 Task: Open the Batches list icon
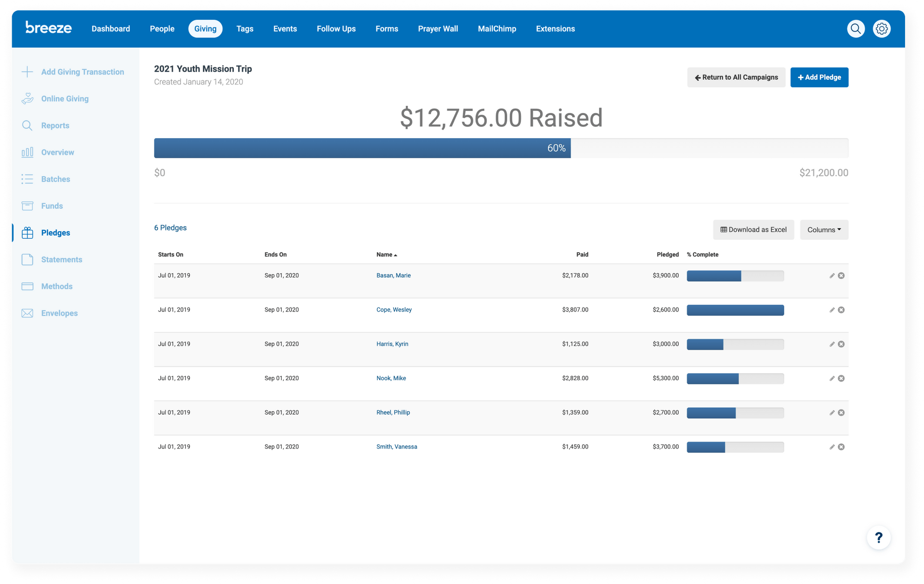point(28,179)
